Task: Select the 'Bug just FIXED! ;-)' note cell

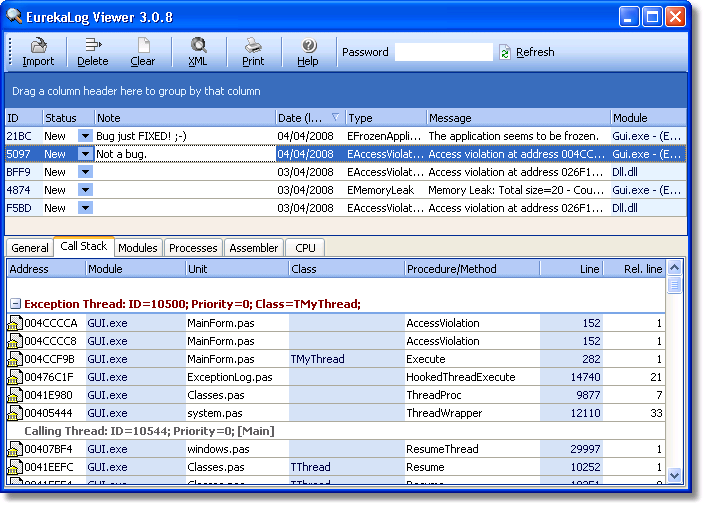Action: 185,136
